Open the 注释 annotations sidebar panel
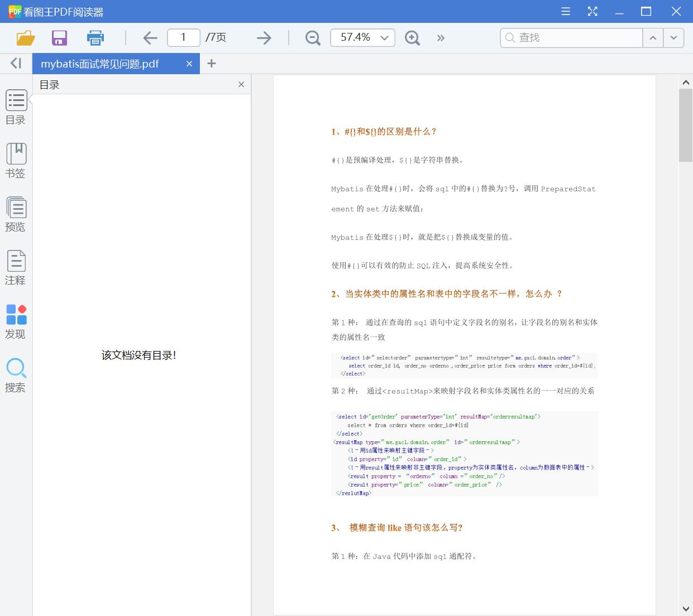The image size is (693, 616). coord(16,268)
